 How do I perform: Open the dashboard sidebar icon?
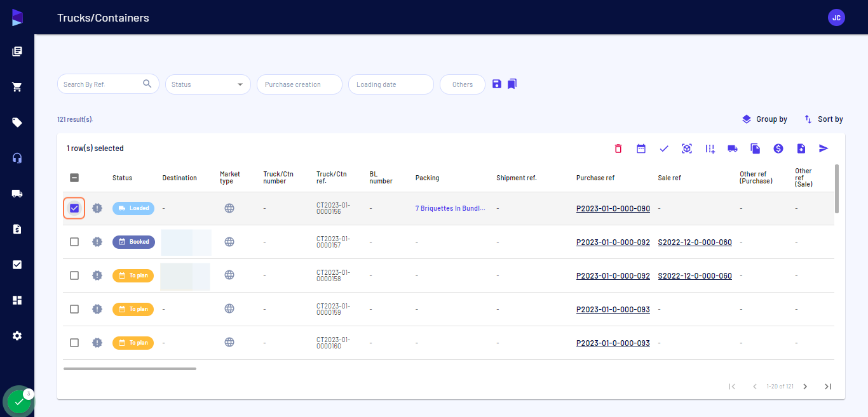coord(17,300)
